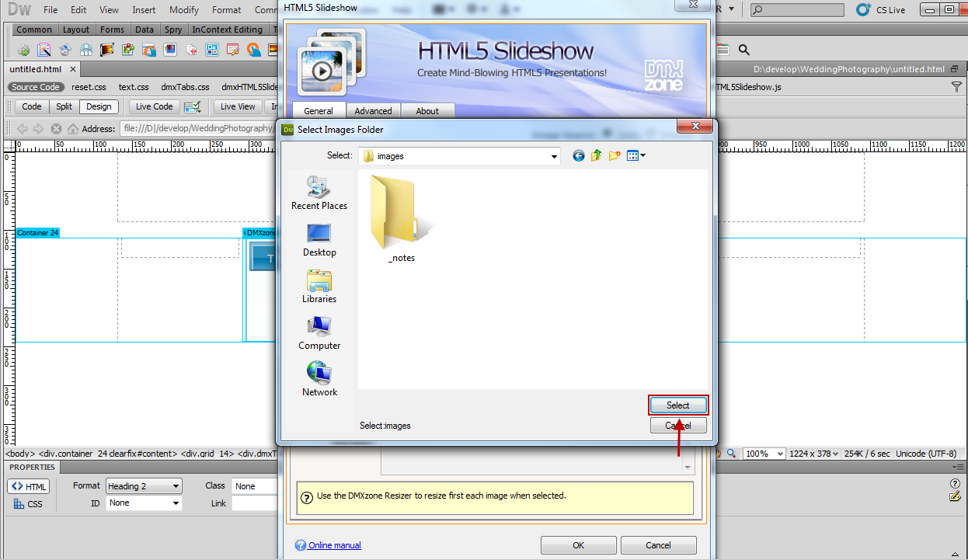
Task: Click OK in the HTML5 Slideshow dialog
Action: 578,545
